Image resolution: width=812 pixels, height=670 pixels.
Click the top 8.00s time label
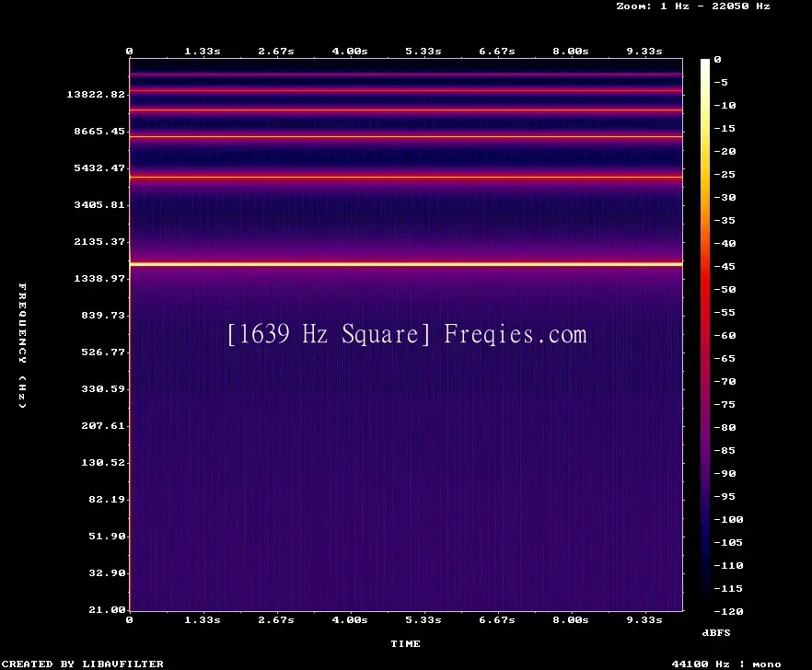(x=570, y=51)
